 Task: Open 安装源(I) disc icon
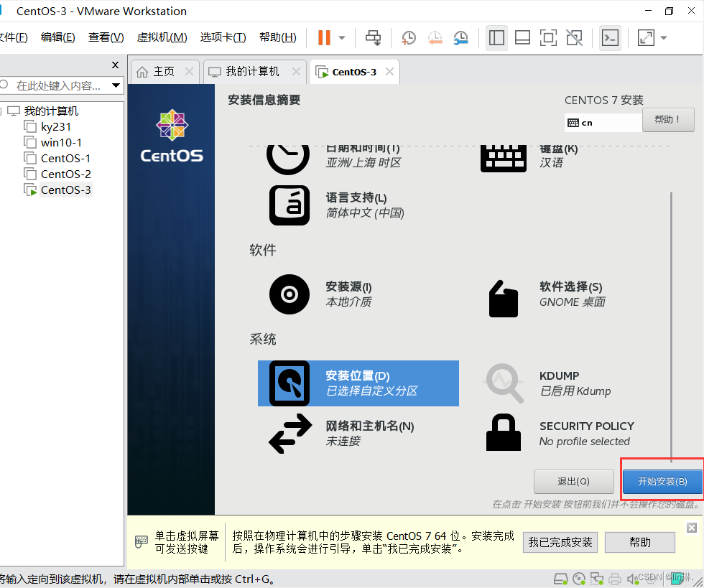289,294
